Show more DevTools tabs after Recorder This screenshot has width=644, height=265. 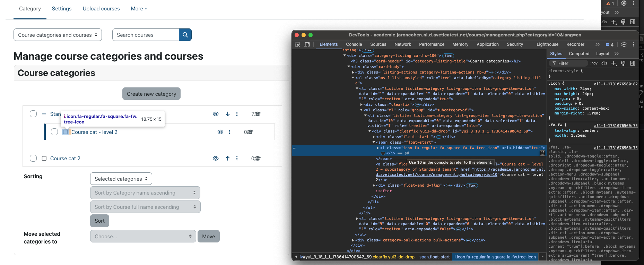597,44
